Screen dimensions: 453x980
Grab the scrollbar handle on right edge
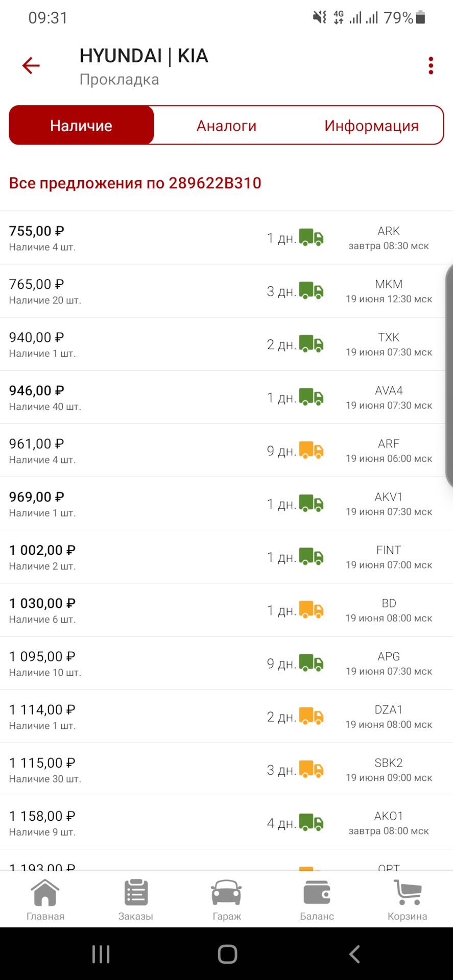coord(449,376)
